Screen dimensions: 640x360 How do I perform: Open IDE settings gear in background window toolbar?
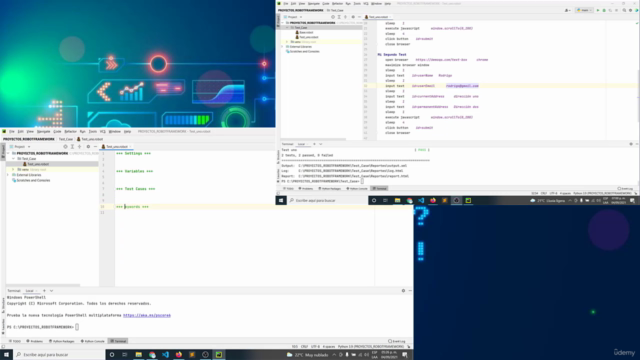[x=630, y=10]
